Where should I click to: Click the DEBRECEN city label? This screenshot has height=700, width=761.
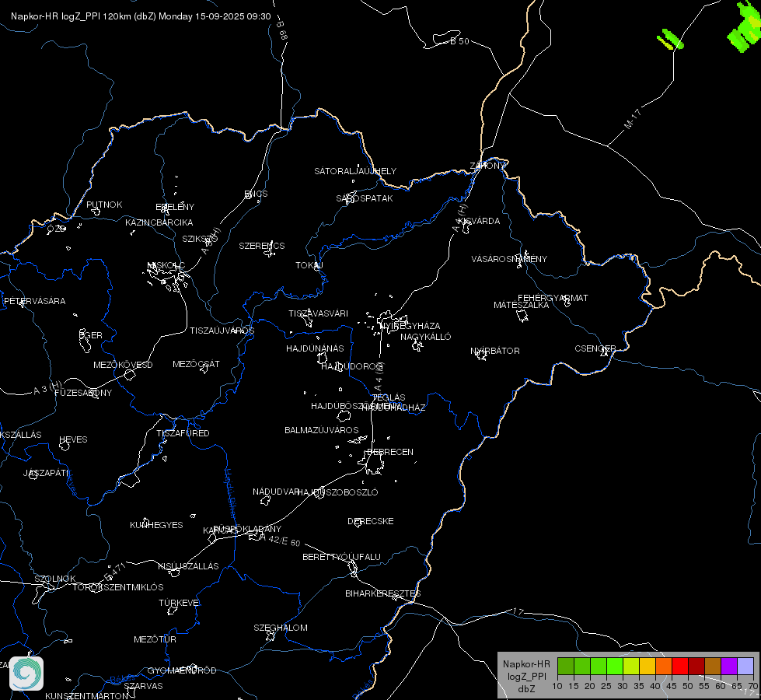[390, 452]
